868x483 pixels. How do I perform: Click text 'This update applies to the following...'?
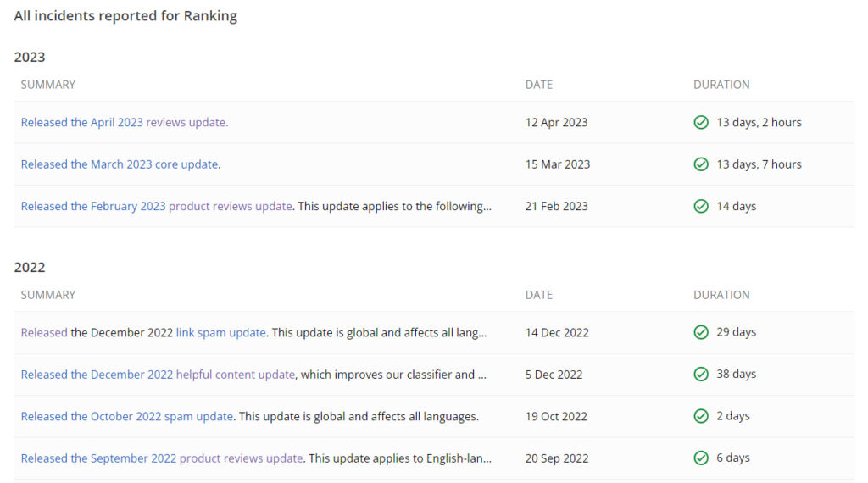point(395,207)
